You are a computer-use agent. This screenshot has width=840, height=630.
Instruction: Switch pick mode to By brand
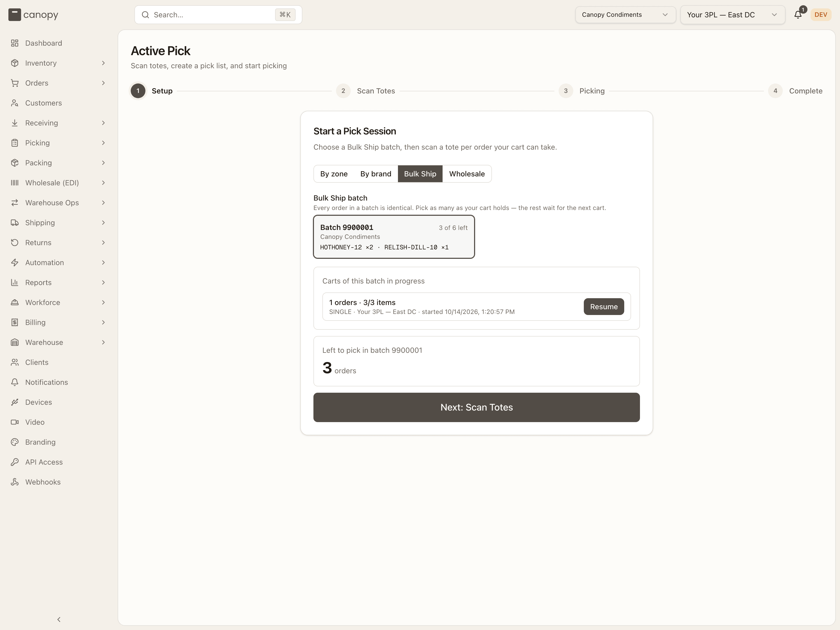click(x=376, y=174)
